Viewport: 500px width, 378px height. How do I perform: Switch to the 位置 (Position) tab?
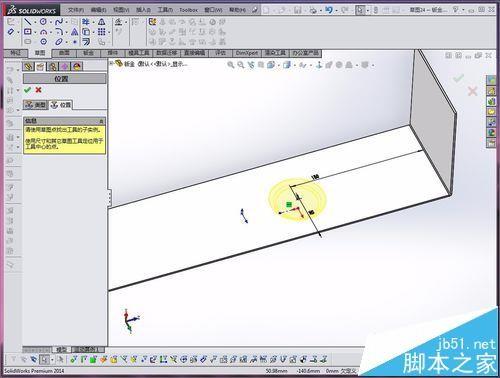pos(61,105)
